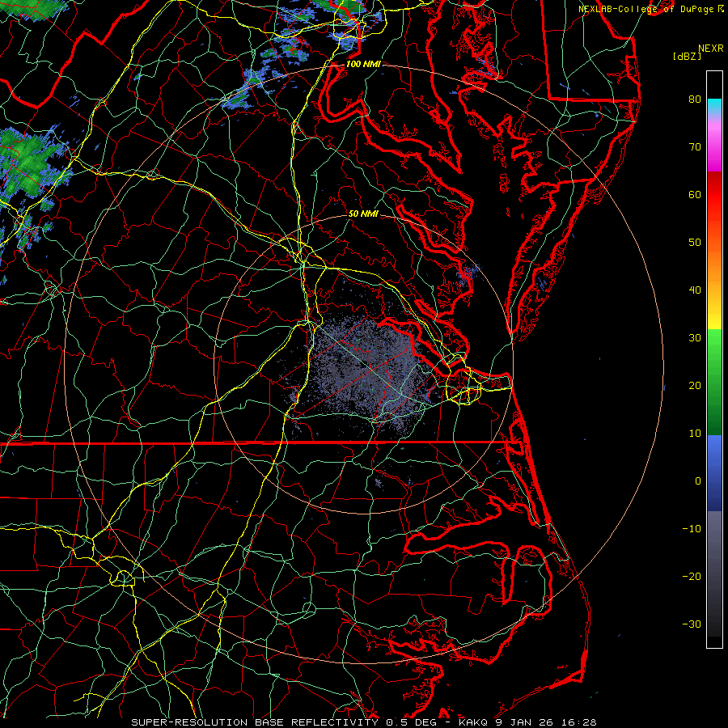The image size is (728, 728).
Task: Click the 0.5 DEG elevation angle text
Action: [411, 722]
